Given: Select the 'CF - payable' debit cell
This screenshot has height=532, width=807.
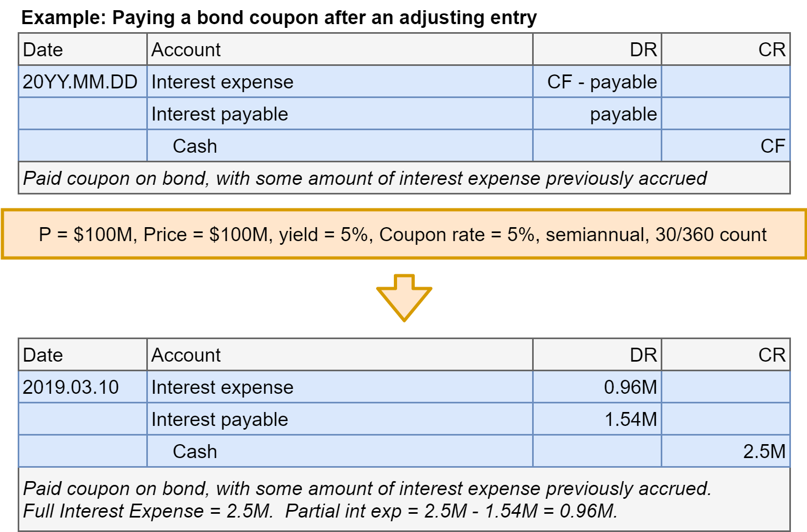Looking at the screenshot, I should click(x=601, y=82).
